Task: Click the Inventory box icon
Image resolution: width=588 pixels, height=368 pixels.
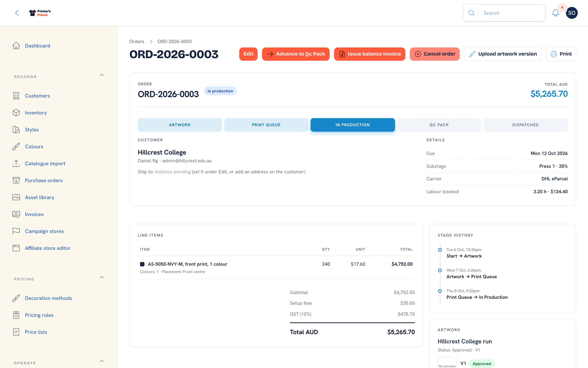Action: click(x=16, y=113)
